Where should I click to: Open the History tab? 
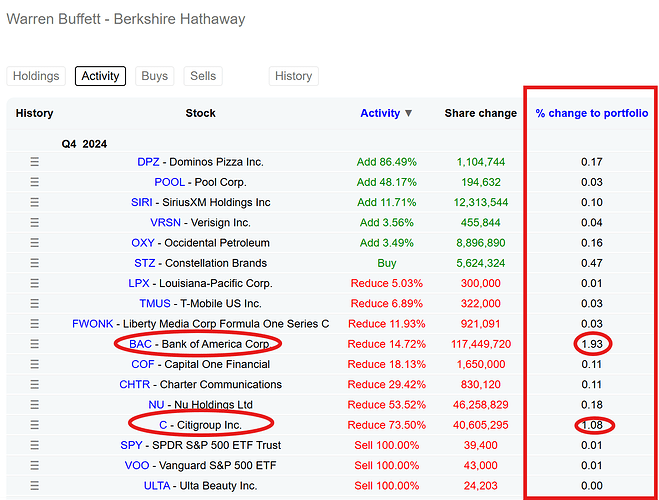pos(294,76)
